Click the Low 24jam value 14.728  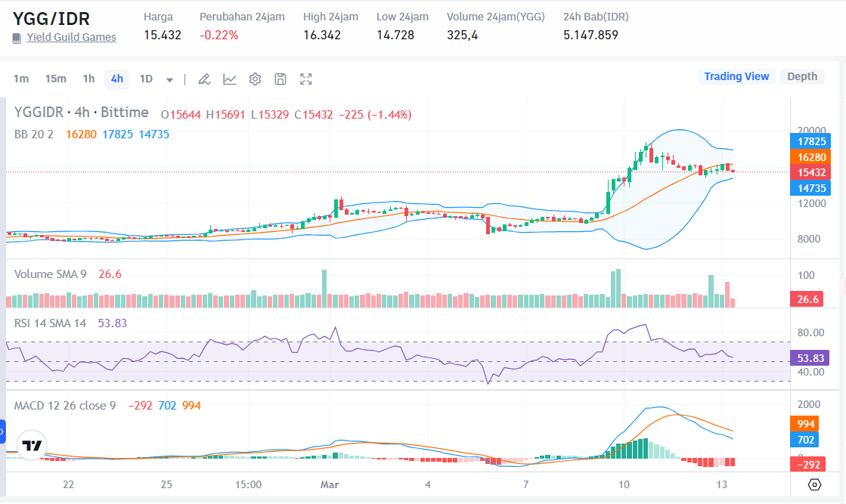(x=395, y=35)
